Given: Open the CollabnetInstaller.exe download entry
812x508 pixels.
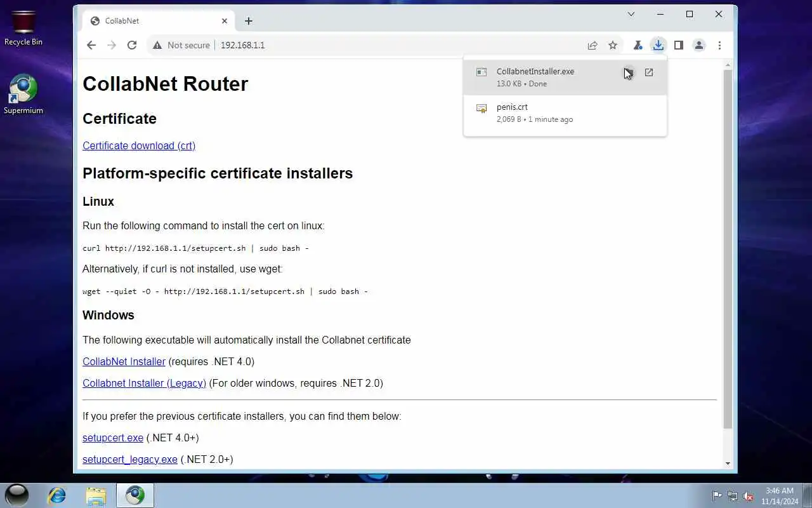Looking at the screenshot, I should (565, 77).
